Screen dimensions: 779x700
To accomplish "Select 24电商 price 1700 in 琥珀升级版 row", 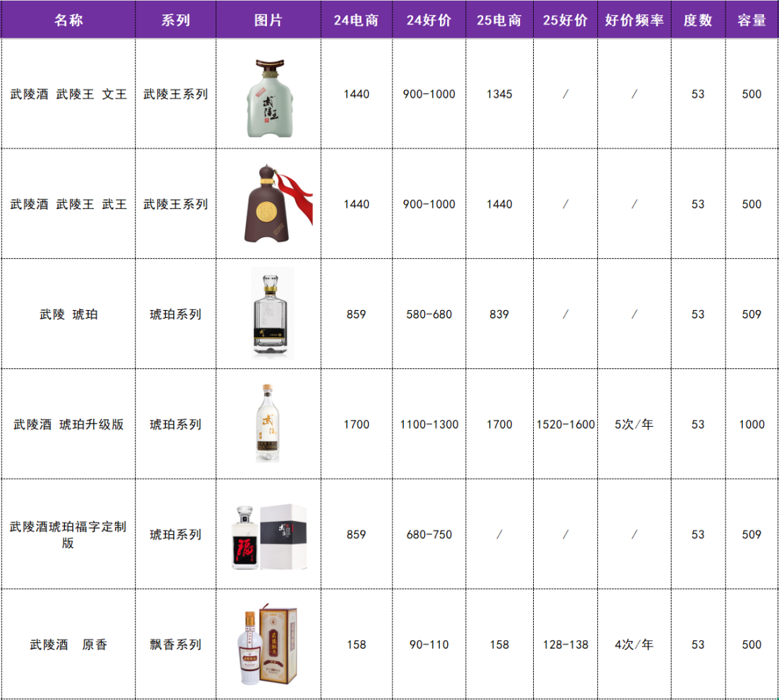I will tap(356, 425).
